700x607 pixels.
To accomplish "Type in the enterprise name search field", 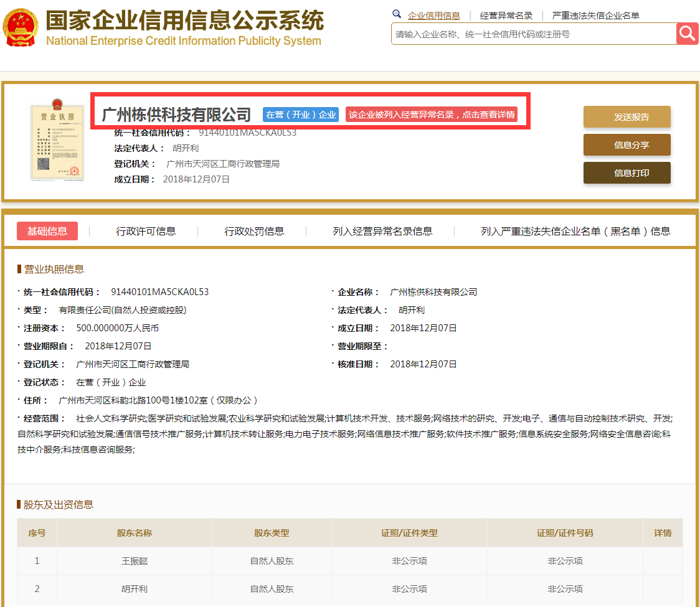I will click(x=532, y=34).
